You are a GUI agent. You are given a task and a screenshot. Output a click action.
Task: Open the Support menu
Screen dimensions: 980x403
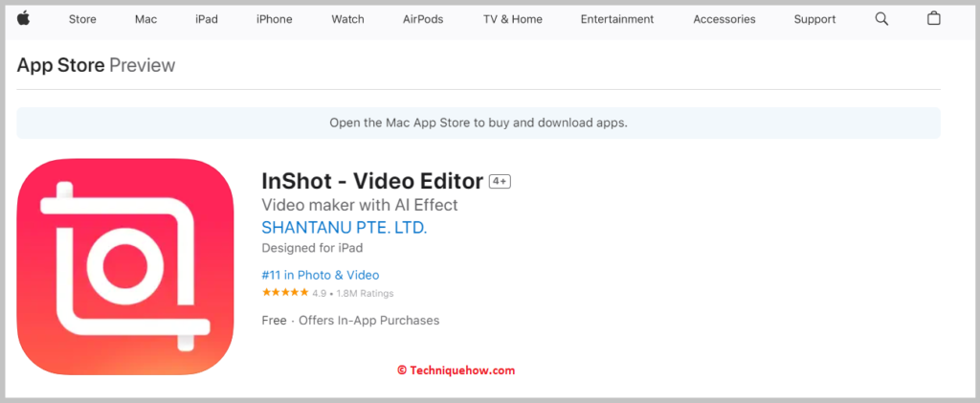pos(814,19)
